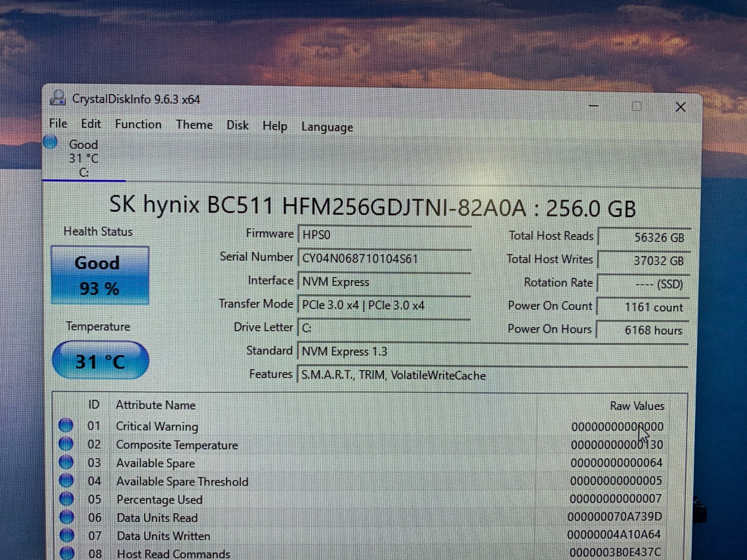The height and width of the screenshot is (560, 747).
Task: Click status circle for Available Spare row
Action: (66, 462)
